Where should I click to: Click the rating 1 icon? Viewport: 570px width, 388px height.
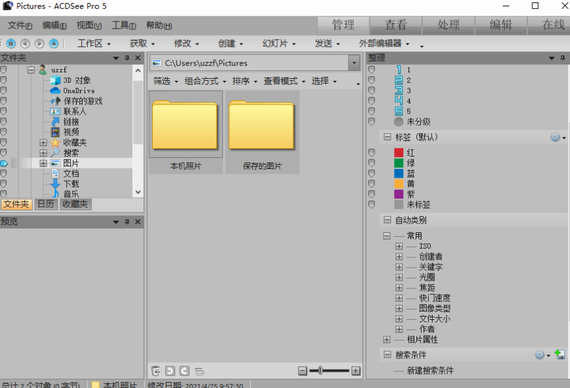click(x=399, y=69)
